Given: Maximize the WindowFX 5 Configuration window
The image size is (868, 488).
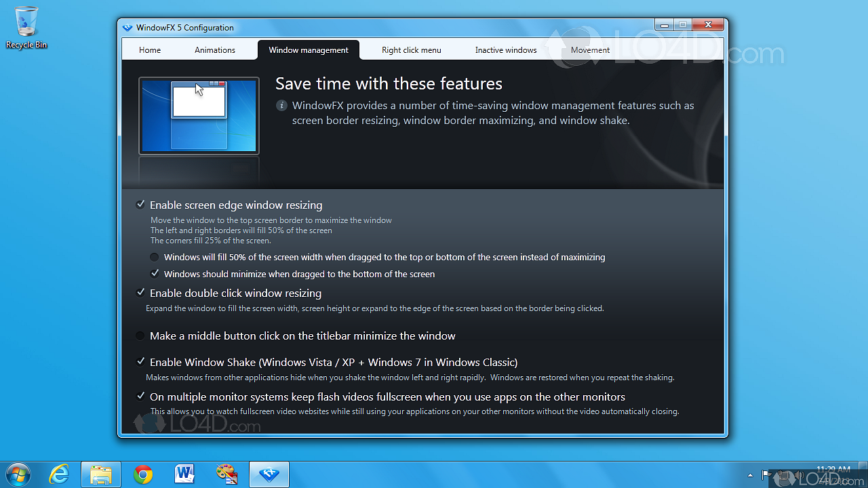Looking at the screenshot, I should pyautogui.click(x=682, y=25).
